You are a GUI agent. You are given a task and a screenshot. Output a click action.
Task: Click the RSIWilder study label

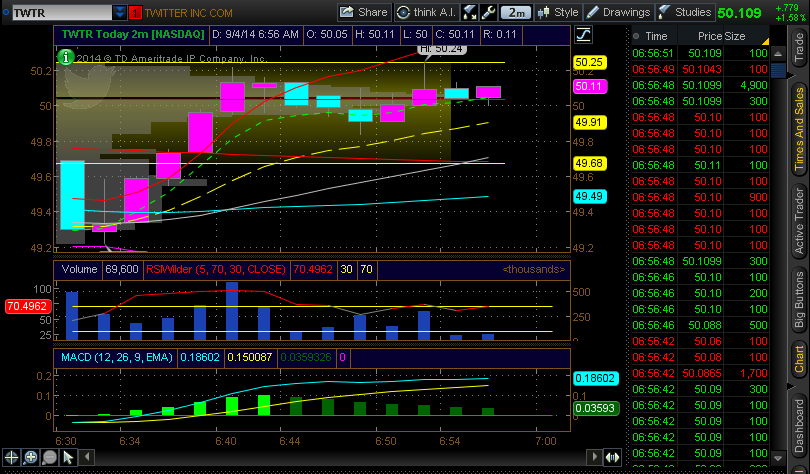pos(215,270)
